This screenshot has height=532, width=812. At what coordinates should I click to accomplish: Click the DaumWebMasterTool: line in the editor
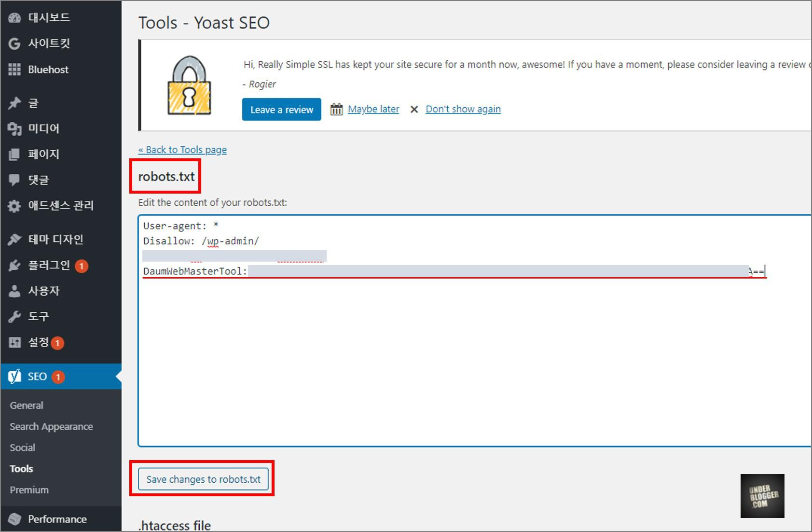coord(454,271)
